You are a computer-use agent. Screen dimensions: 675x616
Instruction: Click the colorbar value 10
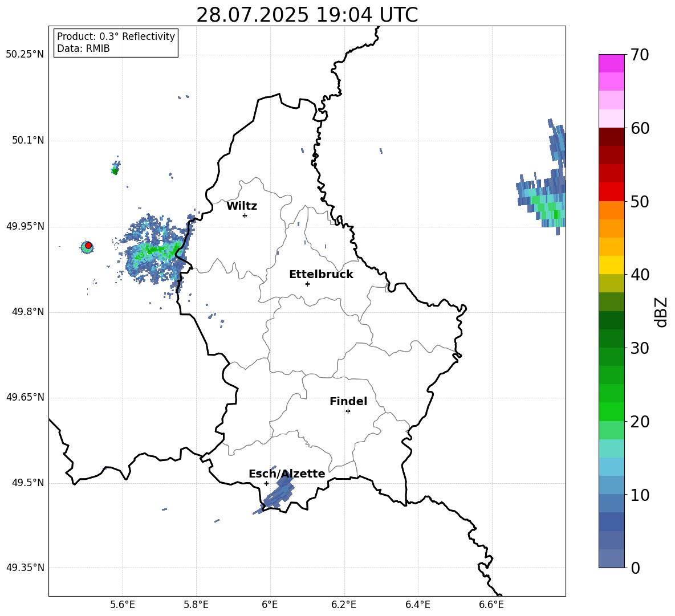[x=640, y=495]
